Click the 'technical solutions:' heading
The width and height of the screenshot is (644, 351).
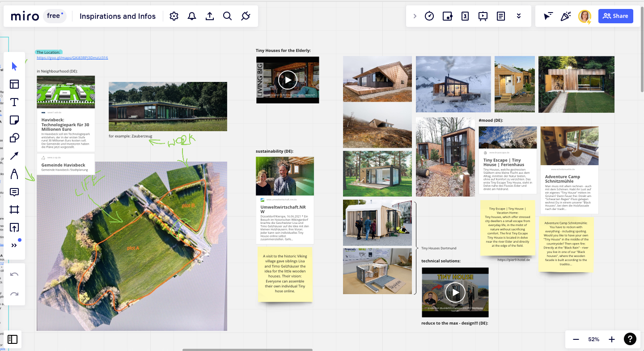[441, 261]
